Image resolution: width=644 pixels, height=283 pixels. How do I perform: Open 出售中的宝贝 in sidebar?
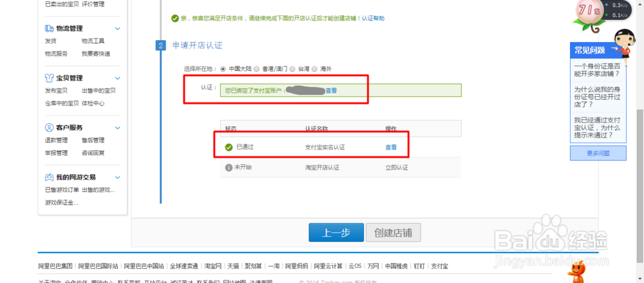(x=99, y=90)
